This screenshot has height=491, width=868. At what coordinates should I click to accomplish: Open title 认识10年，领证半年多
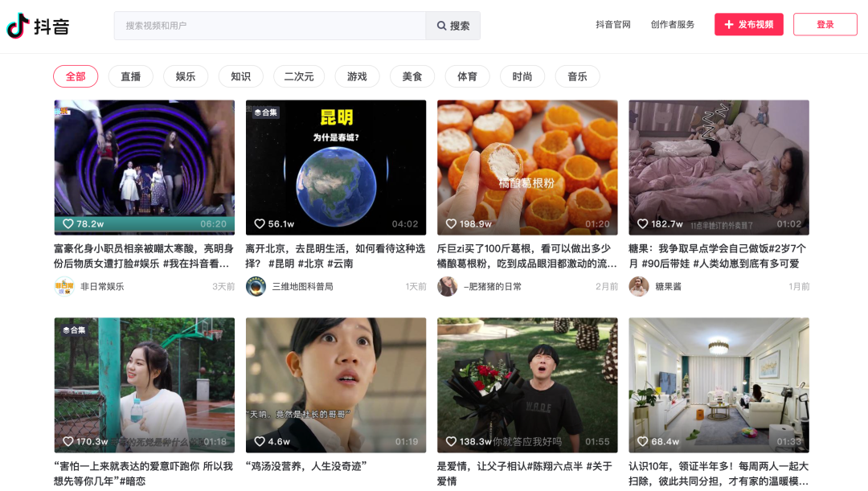(719, 473)
